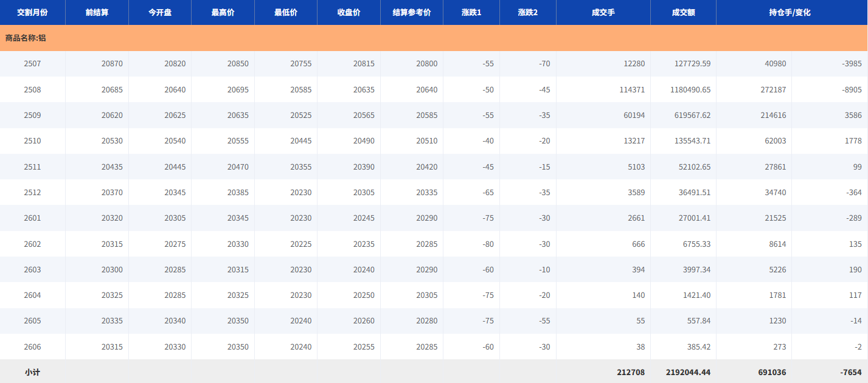Select the 2601 delivery month cell
Image resolution: width=868 pixels, height=383 pixels.
click(x=32, y=218)
